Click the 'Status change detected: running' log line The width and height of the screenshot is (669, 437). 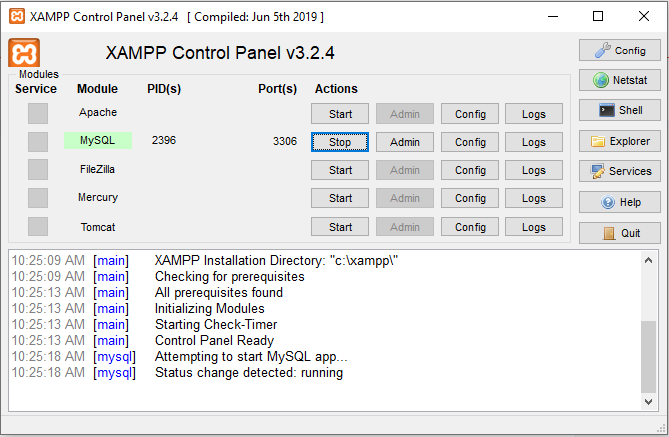coord(249,373)
